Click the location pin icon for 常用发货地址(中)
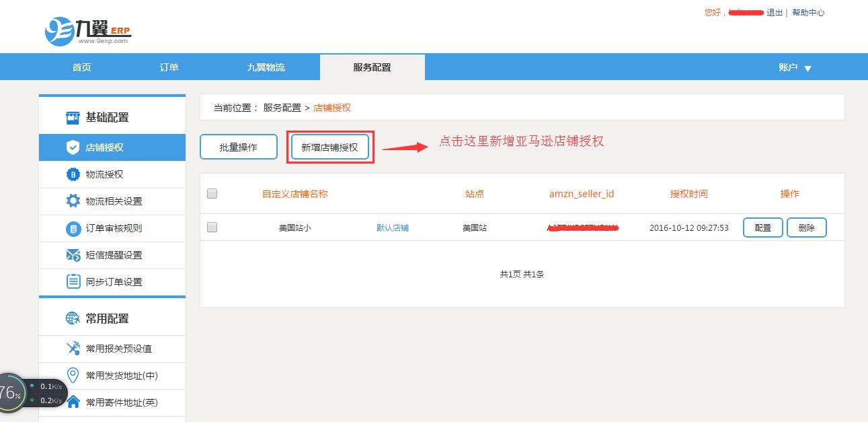This screenshot has width=868, height=422. coord(73,376)
